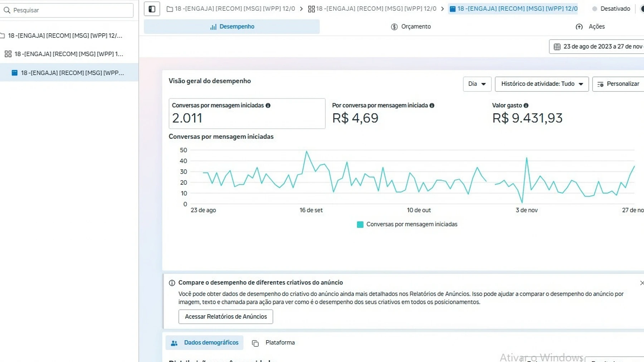
Task: Close the Compare o desempenho banner
Action: [x=642, y=283]
